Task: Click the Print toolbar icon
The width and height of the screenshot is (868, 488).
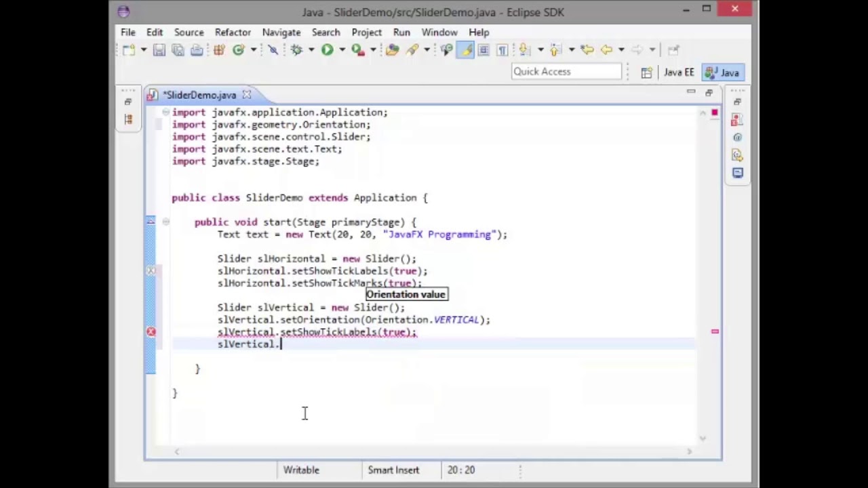Action: [x=197, y=49]
